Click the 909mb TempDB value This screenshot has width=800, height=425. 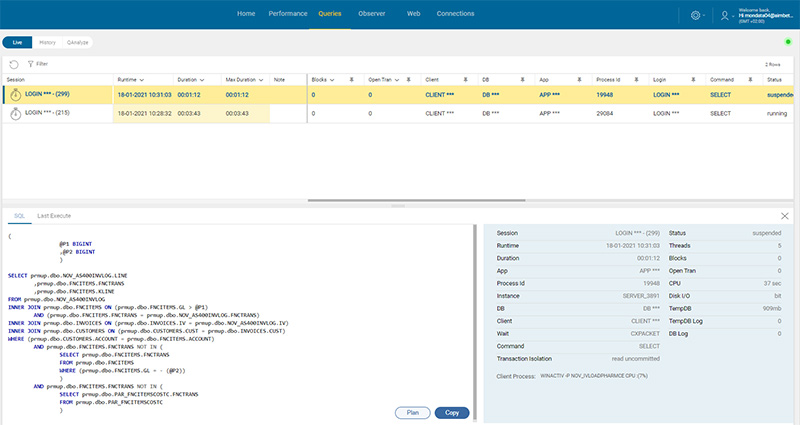point(772,309)
